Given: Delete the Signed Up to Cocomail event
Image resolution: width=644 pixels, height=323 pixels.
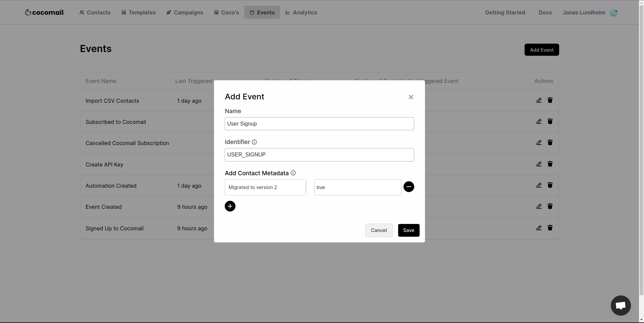Looking at the screenshot, I should pyautogui.click(x=550, y=228).
